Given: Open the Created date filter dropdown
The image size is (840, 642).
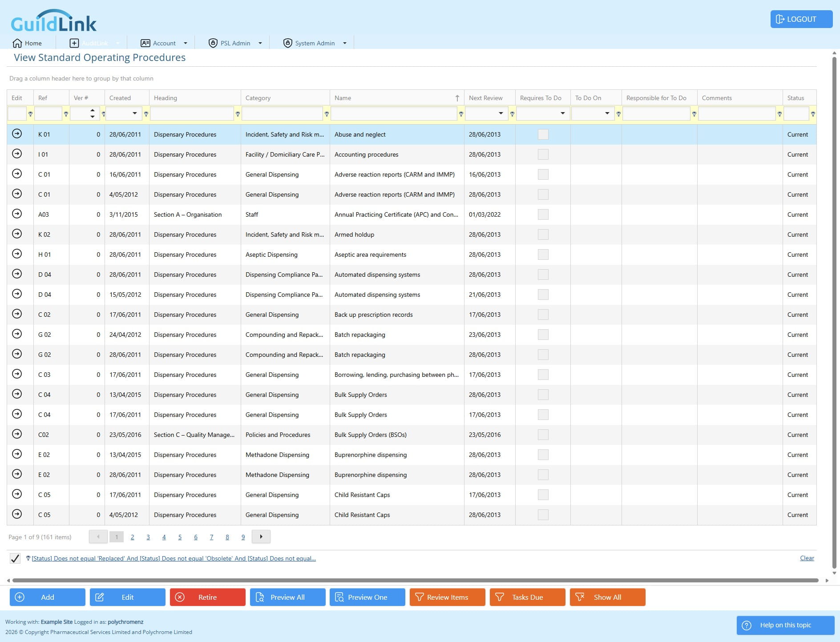Looking at the screenshot, I should 135,113.
